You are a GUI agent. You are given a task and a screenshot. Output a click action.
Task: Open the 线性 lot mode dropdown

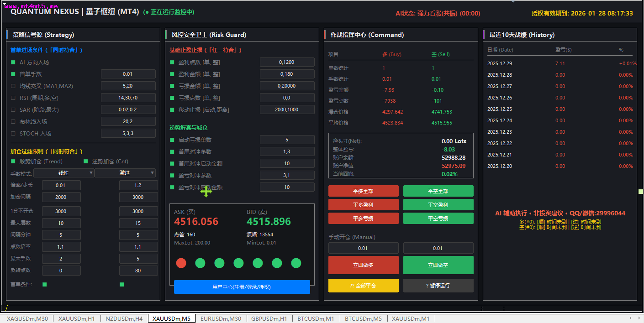[64, 173]
